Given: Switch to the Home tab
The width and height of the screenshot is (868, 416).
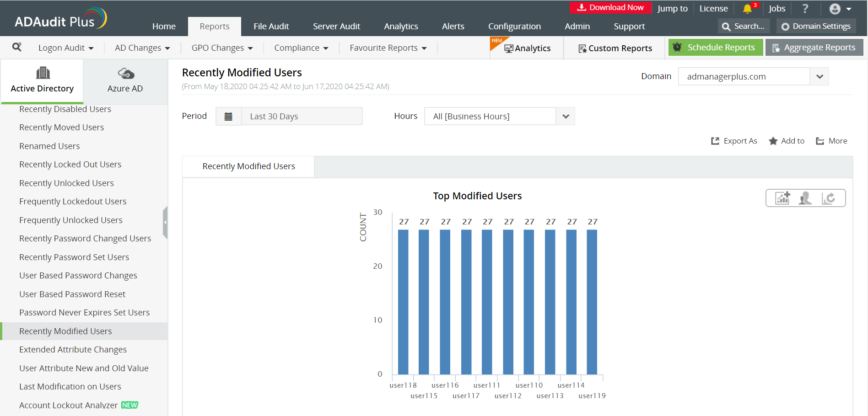Looking at the screenshot, I should pos(164,27).
